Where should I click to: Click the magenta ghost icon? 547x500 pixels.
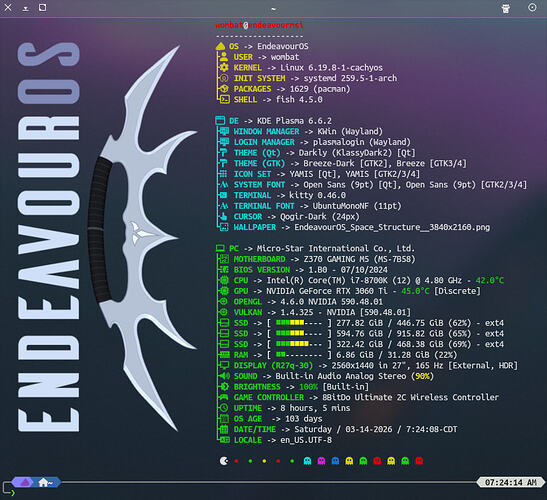[321, 461]
